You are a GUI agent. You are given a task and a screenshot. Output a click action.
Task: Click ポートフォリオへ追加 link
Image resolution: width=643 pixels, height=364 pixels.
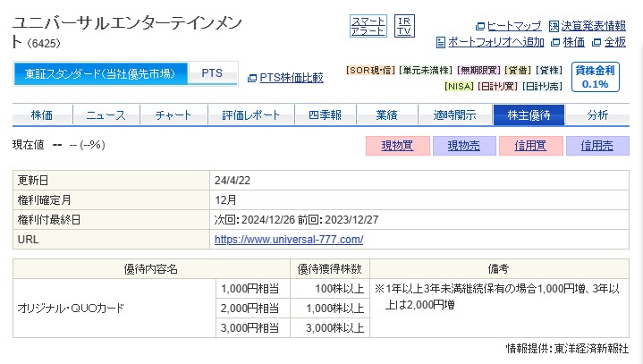(495, 42)
